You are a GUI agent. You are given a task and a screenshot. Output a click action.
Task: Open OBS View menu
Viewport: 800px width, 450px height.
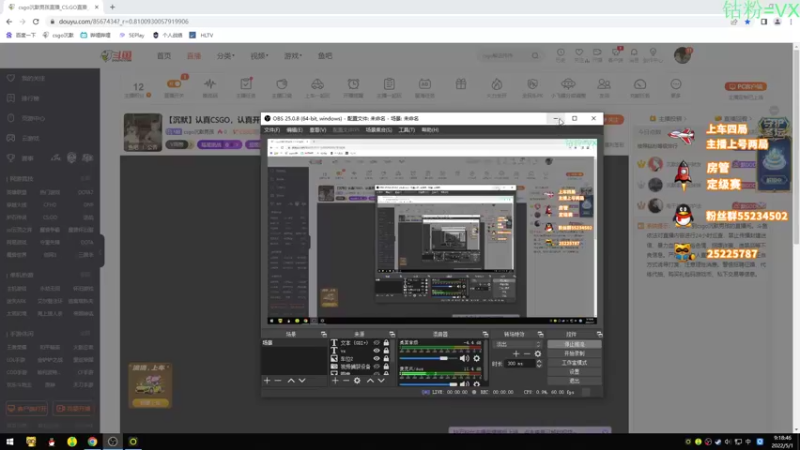[x=317, y=130]
